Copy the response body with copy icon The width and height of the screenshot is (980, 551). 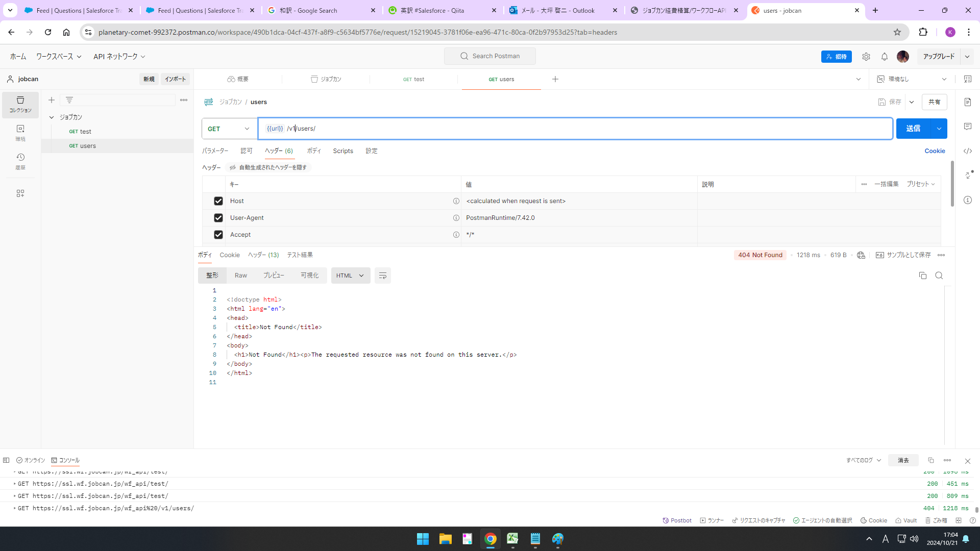click(x=922, y=275)
